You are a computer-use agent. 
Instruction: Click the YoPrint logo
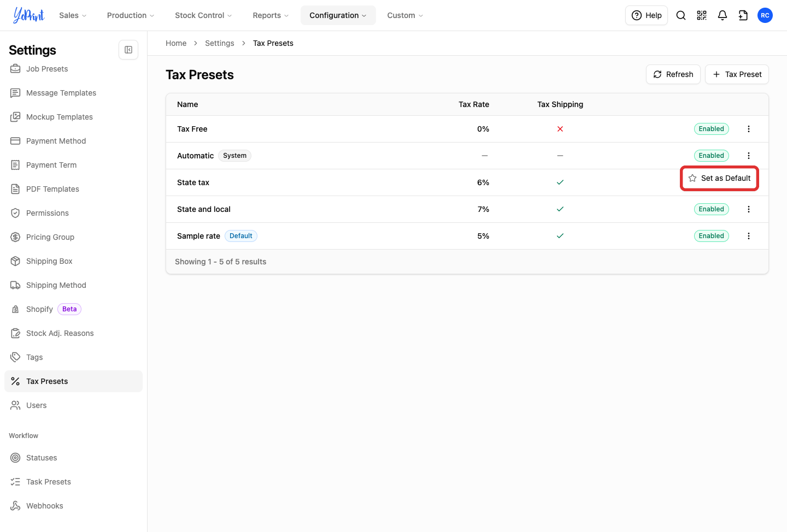(28, 15)
